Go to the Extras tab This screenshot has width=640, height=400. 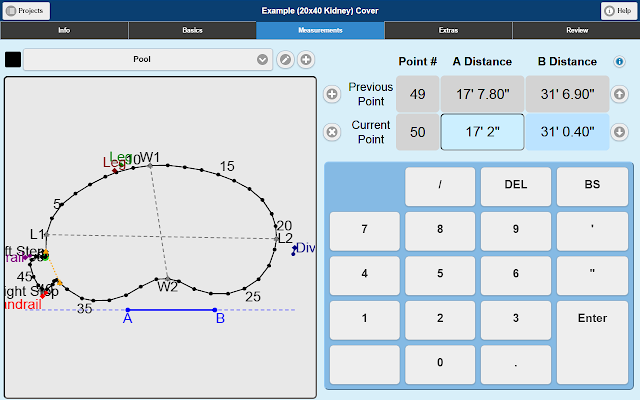pos(448,30)
